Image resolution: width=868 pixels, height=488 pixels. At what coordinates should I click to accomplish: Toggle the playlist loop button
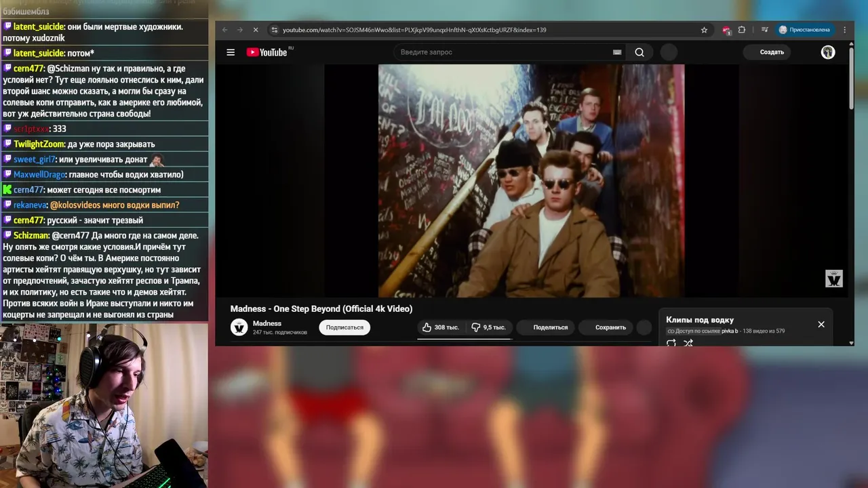(x=671, y=343)
